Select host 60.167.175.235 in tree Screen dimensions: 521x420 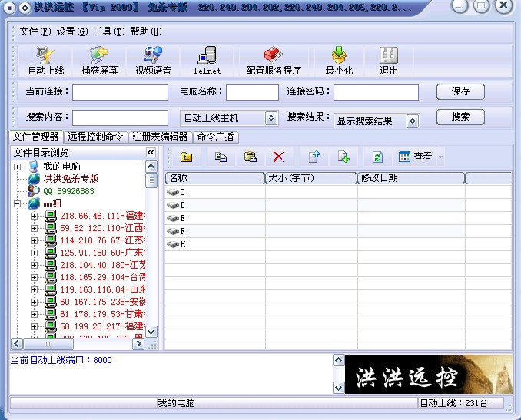click(102, 302)
